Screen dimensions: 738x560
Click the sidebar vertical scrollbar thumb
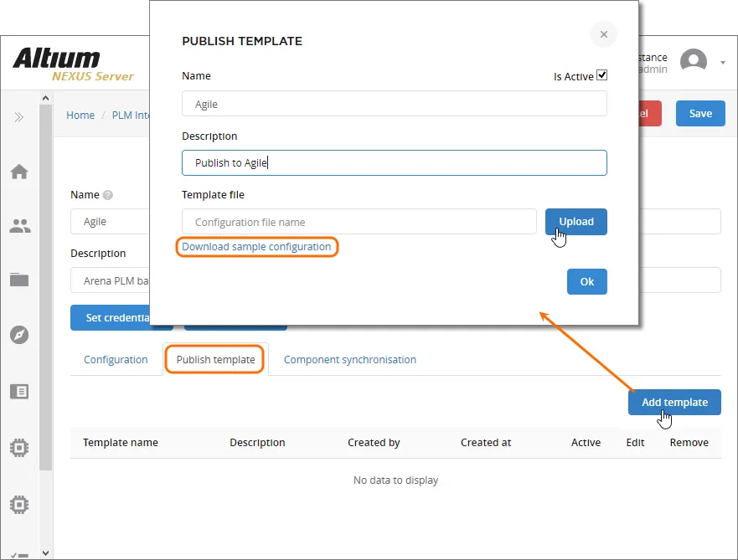(x=46, y=287)
